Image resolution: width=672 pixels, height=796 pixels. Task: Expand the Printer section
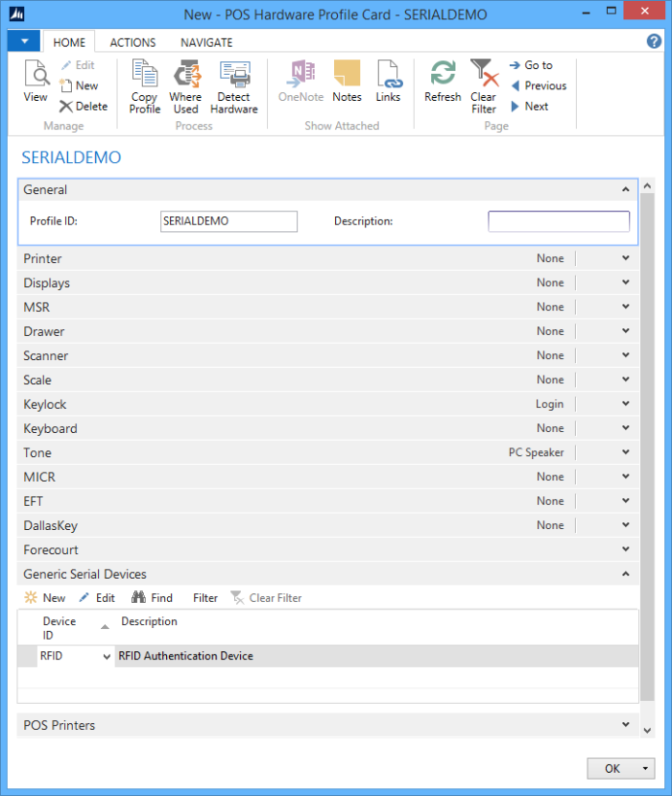(625, 258)
